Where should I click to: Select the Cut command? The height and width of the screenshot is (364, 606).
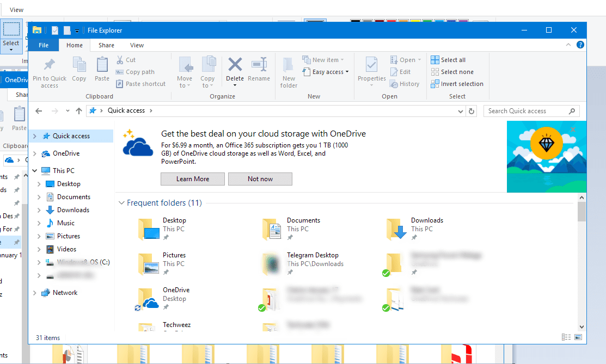[x=126, y=60]
